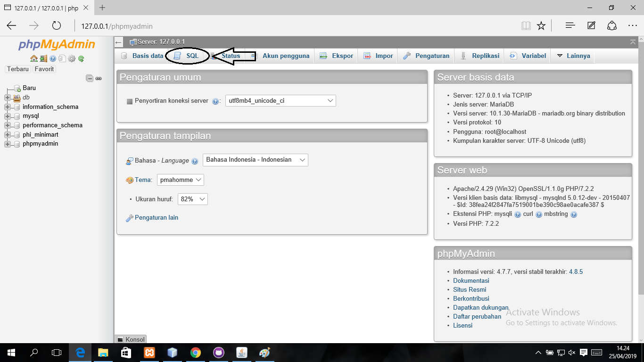Open reading view book icon
This screenshot has width=644, height=362.
pos(526,26)
